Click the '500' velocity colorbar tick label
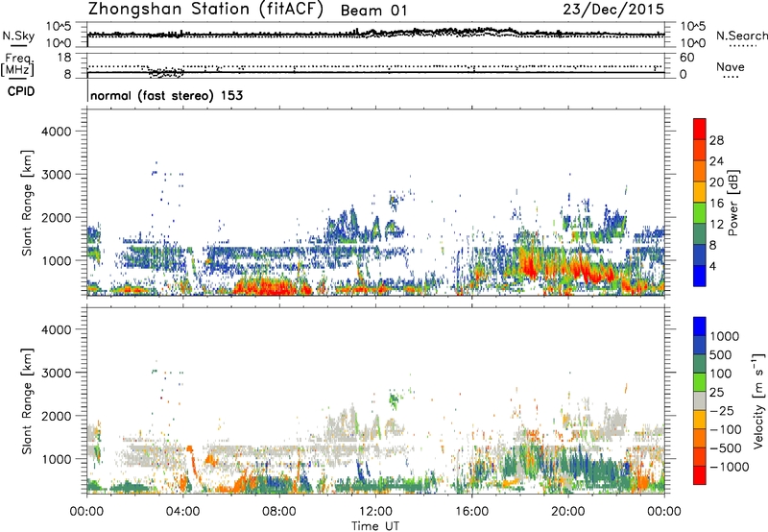The width and height of the screenshot is (768, 532). (x=719, y=354)
